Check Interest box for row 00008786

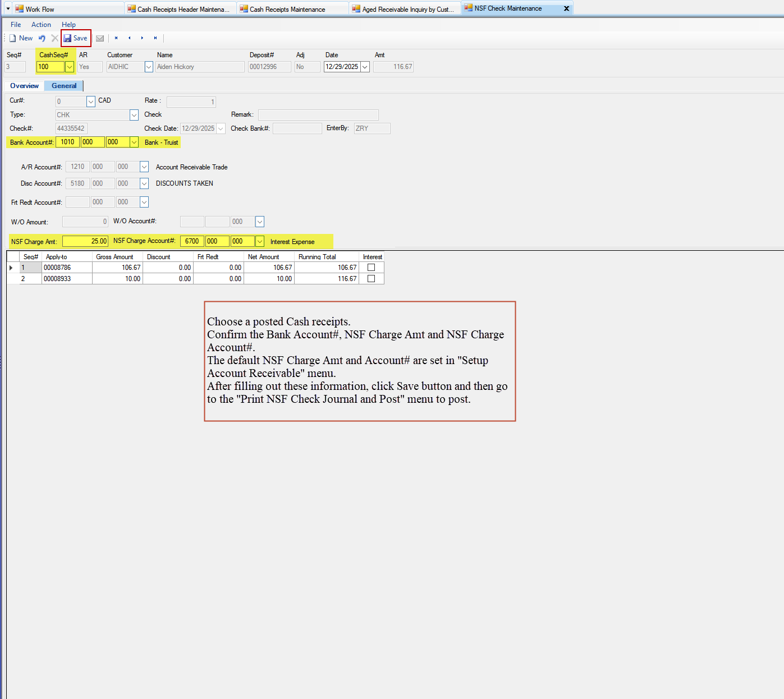click(x=371, y=268)
